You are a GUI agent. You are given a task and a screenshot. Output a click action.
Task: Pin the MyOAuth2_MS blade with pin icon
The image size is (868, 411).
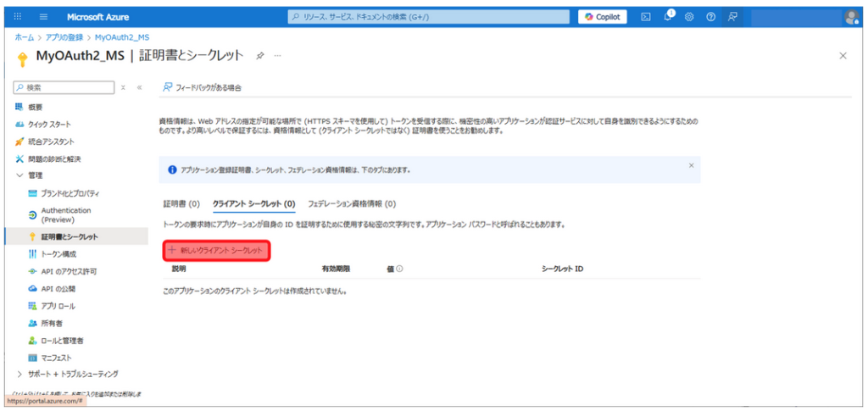(260, 55)
